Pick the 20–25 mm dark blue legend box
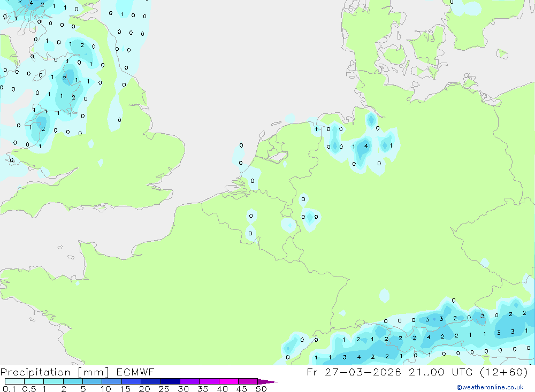Screen dimensions: 535x392 [x=151, y=381]
